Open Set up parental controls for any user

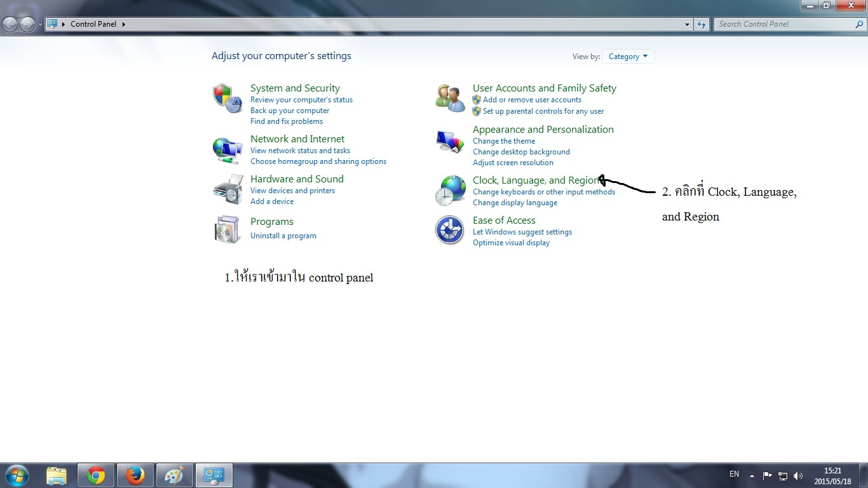[543, 111]
